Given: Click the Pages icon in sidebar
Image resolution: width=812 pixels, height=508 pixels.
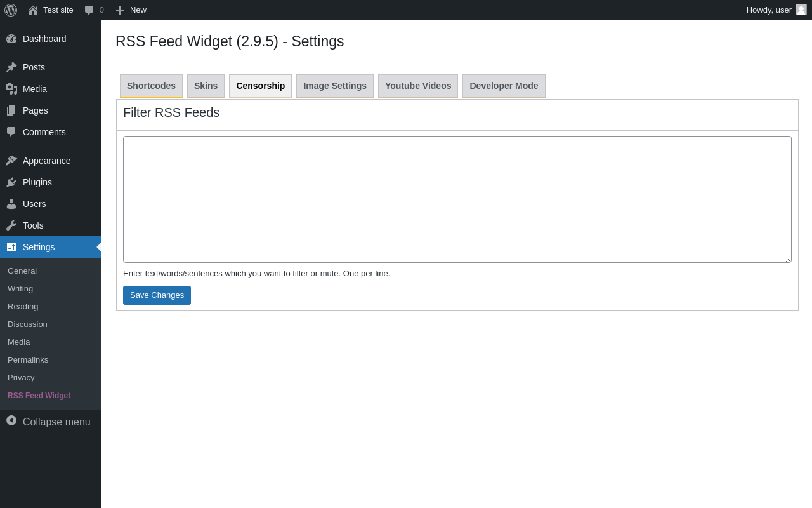Looking at the screenshot, I should (x=11, y=110).
